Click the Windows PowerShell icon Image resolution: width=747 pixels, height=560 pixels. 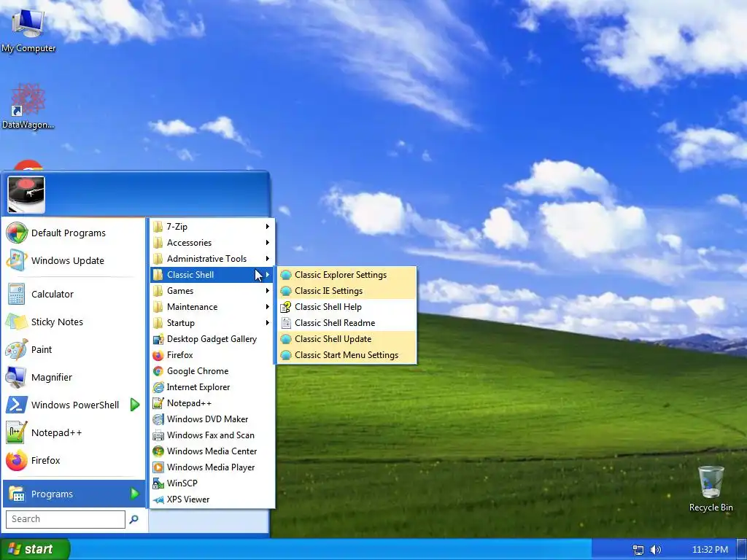tap(17, 405)
